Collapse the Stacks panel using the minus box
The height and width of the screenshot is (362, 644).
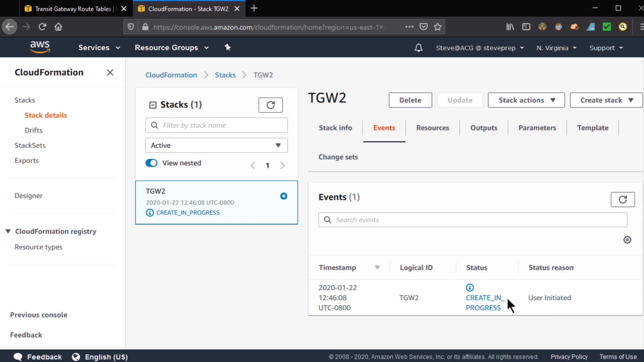click(x=153, y=105)
